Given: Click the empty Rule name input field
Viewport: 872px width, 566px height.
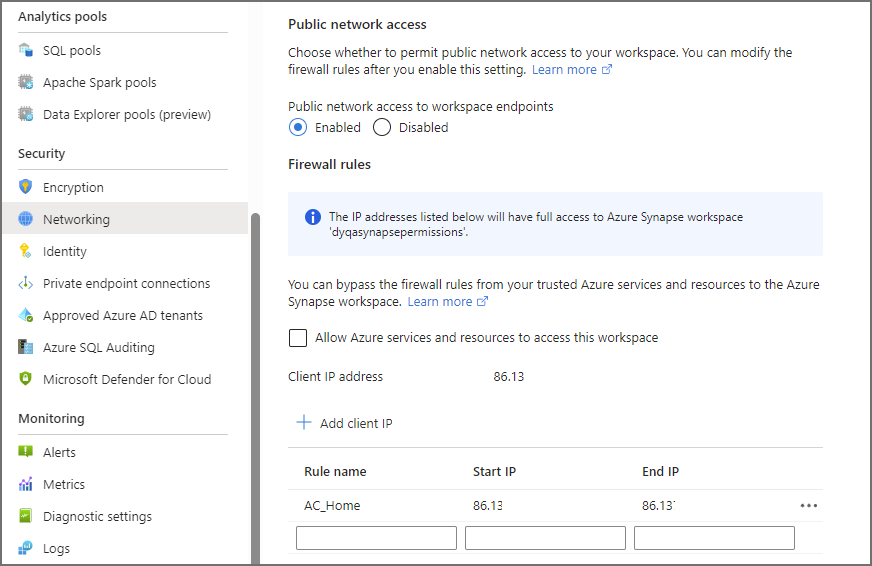Looking at the screenshot, I should [x=376, y=538].
